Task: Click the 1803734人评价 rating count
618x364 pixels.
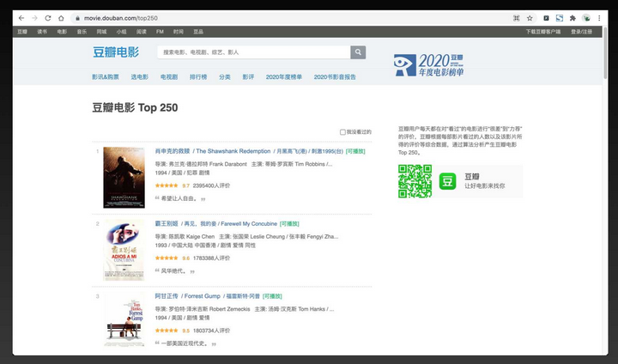Action: (x=212, y=331)
